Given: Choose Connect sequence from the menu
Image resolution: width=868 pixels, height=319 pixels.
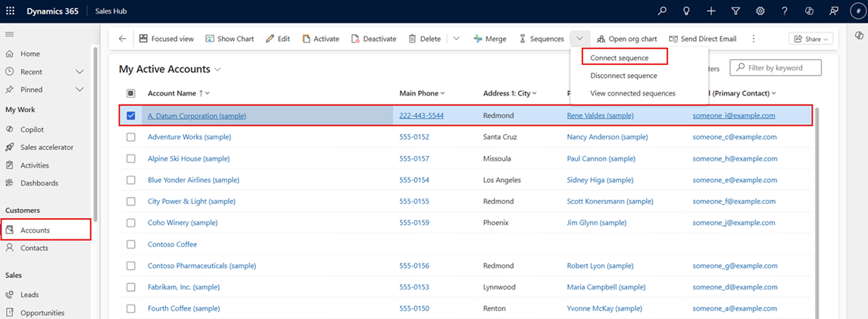Looking at the screenshot, I should click(x=619, y=58).
